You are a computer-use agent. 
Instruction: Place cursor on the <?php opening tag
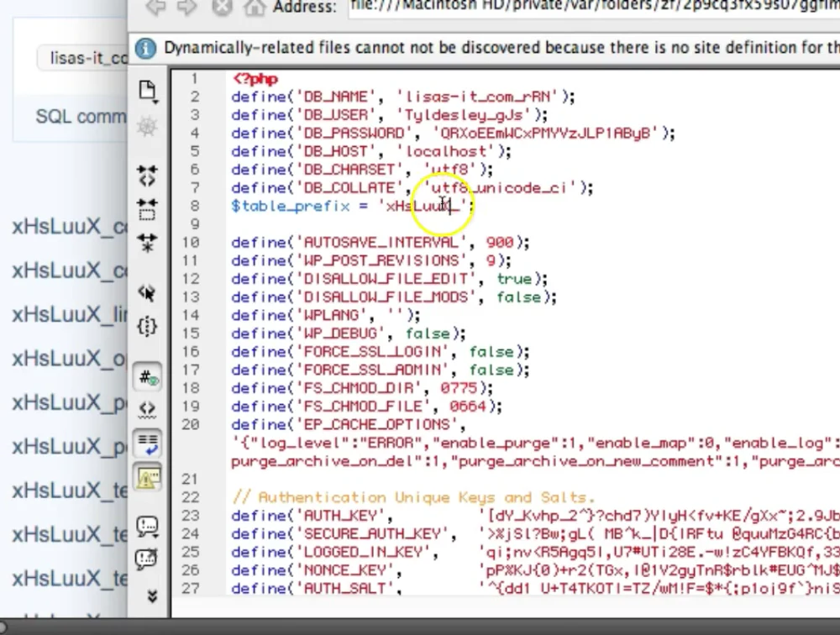click(255, 79)
